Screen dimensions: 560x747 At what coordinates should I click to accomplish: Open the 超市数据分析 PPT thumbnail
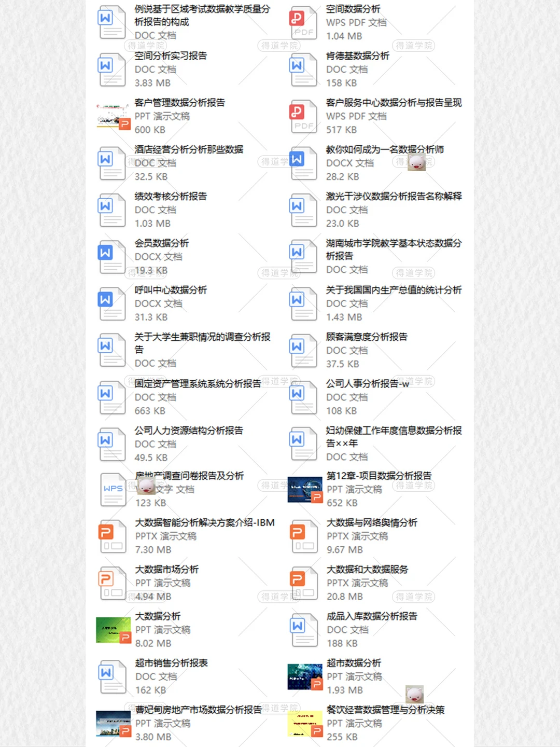click(304, 676)
